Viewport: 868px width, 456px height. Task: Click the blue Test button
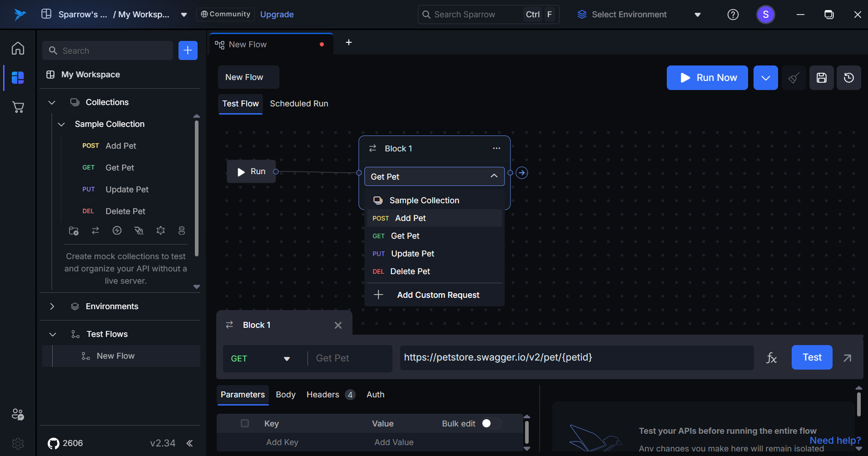(811, 357)
